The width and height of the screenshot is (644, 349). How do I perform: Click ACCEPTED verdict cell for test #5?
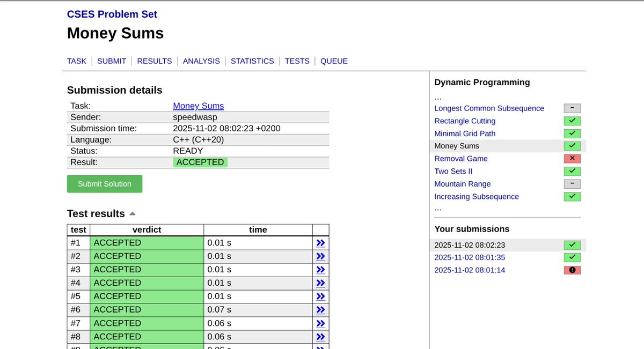[147, 296]
